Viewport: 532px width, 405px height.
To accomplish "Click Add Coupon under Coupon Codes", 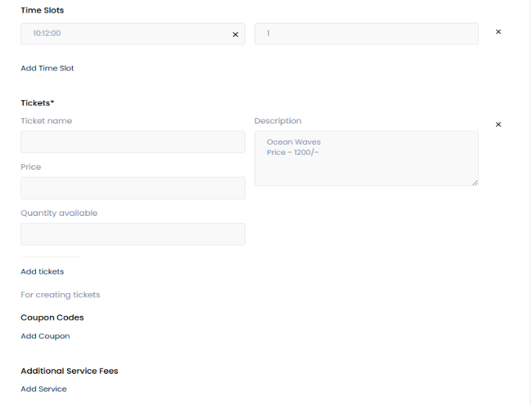I will (45, 336).
